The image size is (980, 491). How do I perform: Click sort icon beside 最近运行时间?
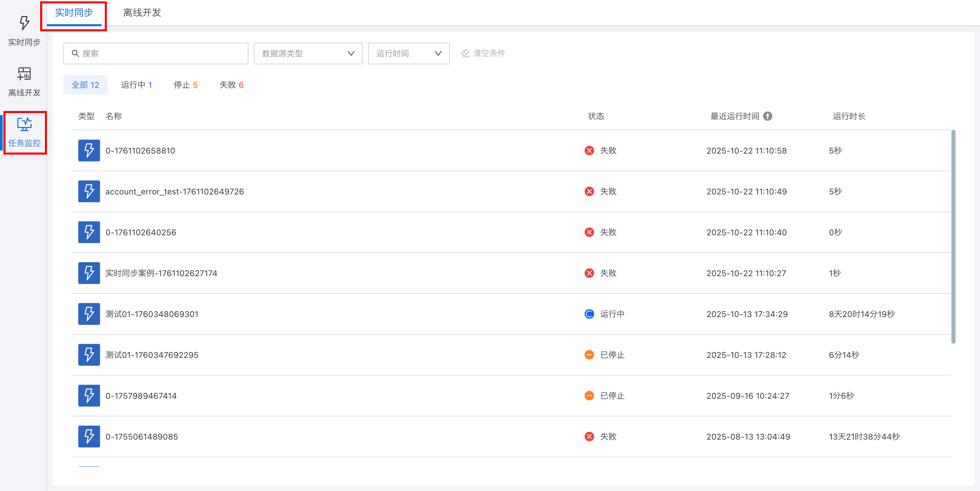[768, 116]
